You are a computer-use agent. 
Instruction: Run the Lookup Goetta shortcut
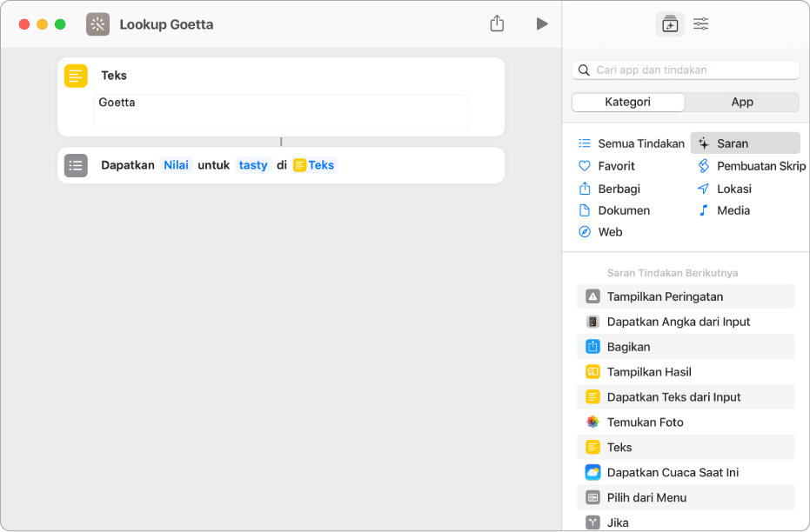(542, 24)
